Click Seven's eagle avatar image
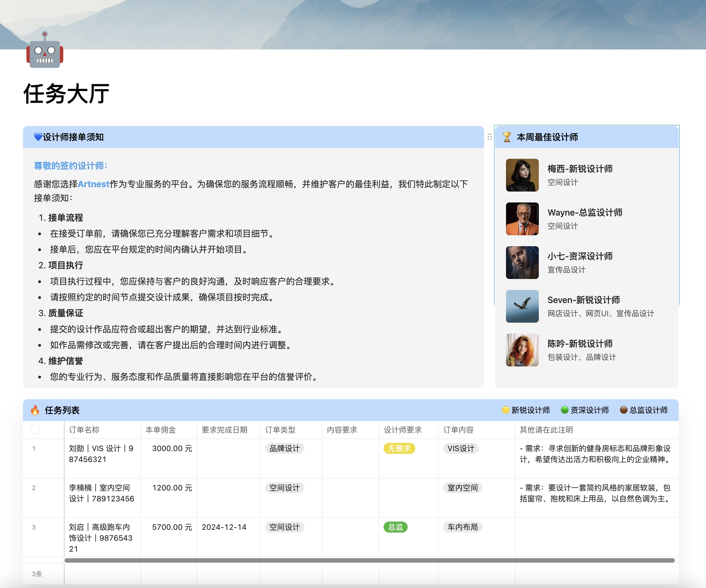 click(522, 306)
